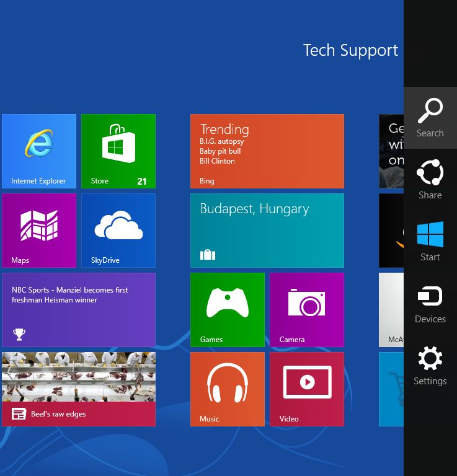Open the Maps tile

[39, 231]
